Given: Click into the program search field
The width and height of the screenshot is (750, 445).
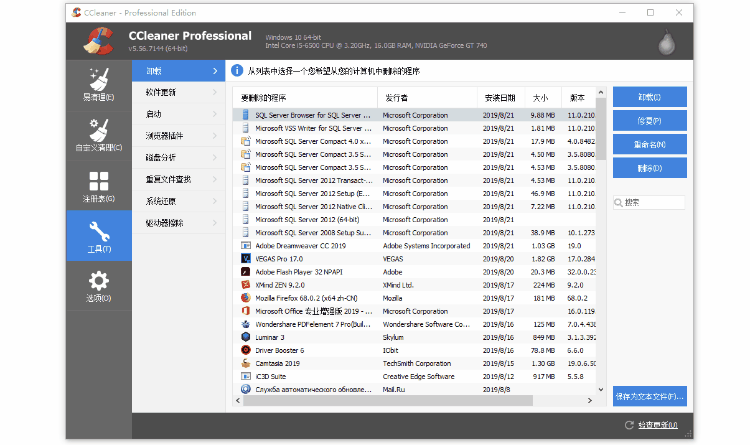Looking at the screenshot, I should pyautogui.click(x=649, y=203).
